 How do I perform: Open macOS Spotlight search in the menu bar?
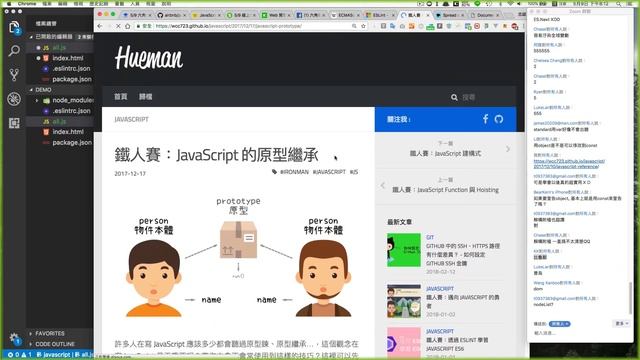619,3
